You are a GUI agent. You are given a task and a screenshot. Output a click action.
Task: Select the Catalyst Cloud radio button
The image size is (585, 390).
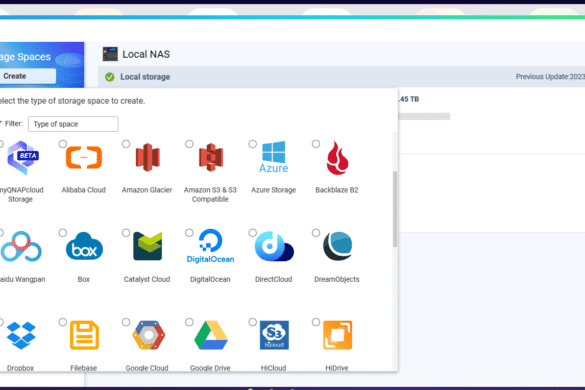click(x=126, y=233)
